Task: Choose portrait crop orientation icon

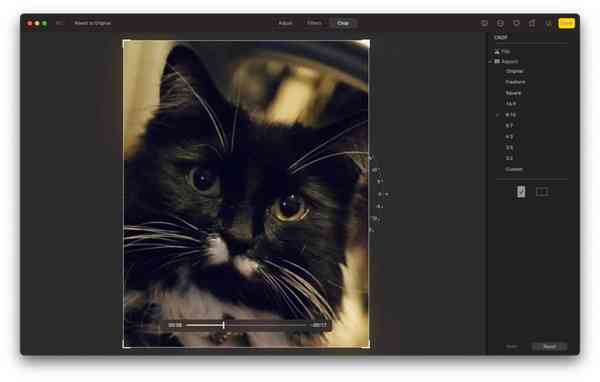Action: click(x=521, y=192)
